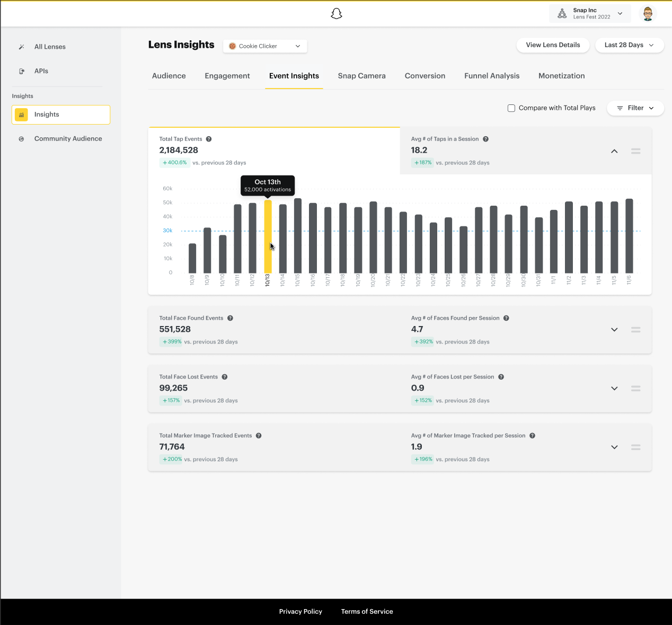Click help icon next to Total Tap Events
Image resolution: width=672 pixels, height=625 pixels.
point(209,139)
